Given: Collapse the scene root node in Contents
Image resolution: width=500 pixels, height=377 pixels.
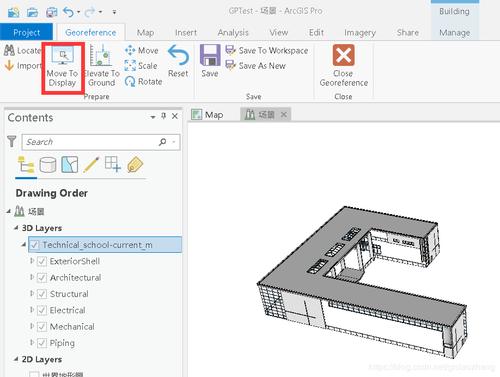Looking at the screenshot, I should (9, 211).
